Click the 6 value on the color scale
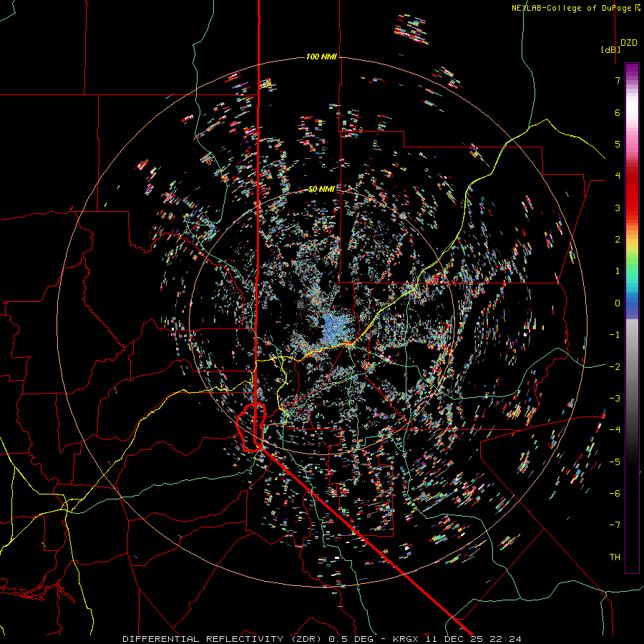Viewport: 644px width, 644px height. 618,112
